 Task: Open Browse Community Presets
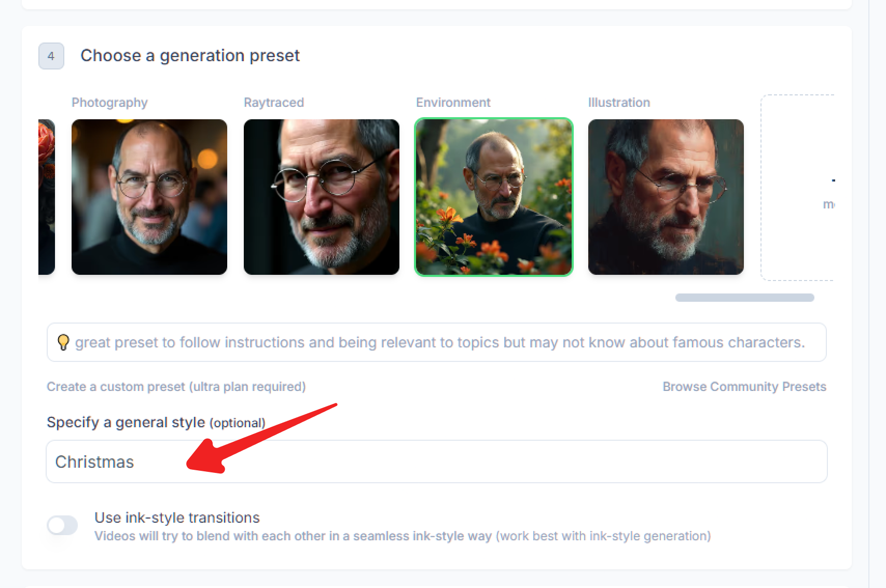pos(744,386)
